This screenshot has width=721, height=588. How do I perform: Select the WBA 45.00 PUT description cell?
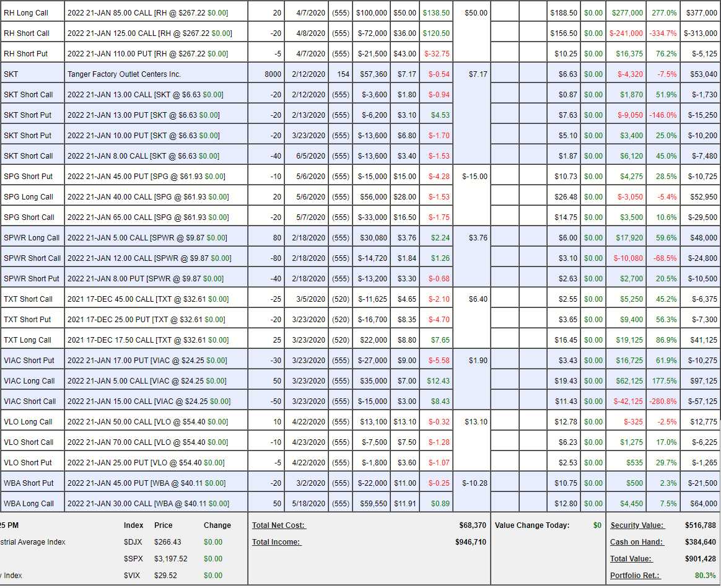tap(146, 483)
